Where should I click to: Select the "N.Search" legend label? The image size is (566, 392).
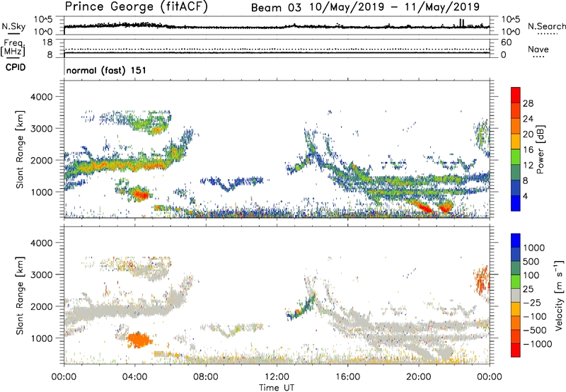click(x=546, y=26)
